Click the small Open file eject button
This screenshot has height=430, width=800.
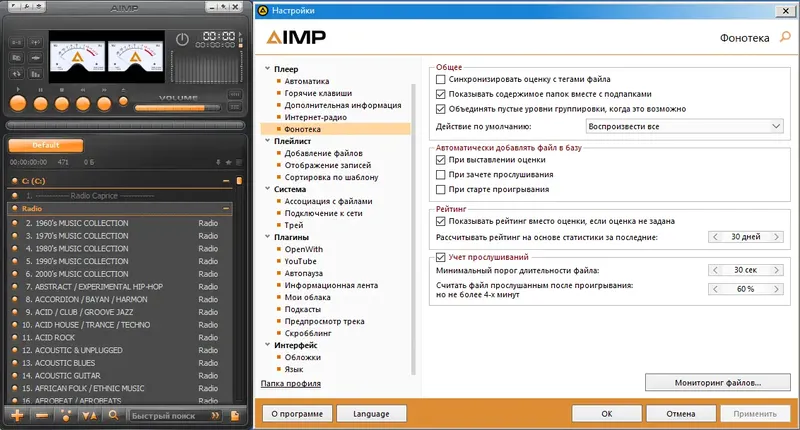(x=123, y=101)
